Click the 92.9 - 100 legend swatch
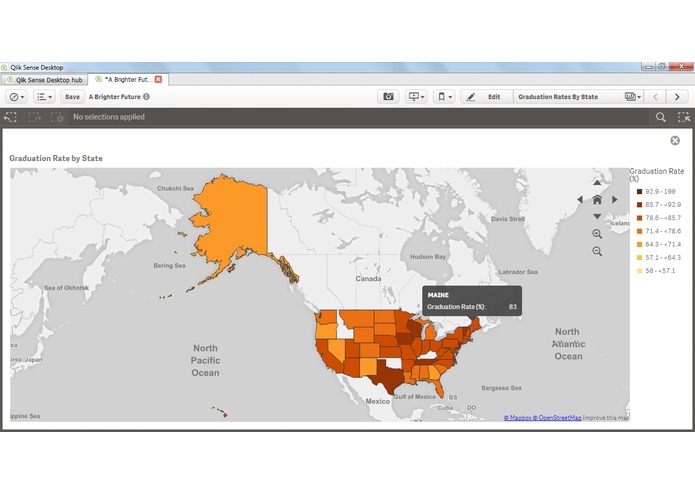Screen dimensions: 695x494 point(639,191)
